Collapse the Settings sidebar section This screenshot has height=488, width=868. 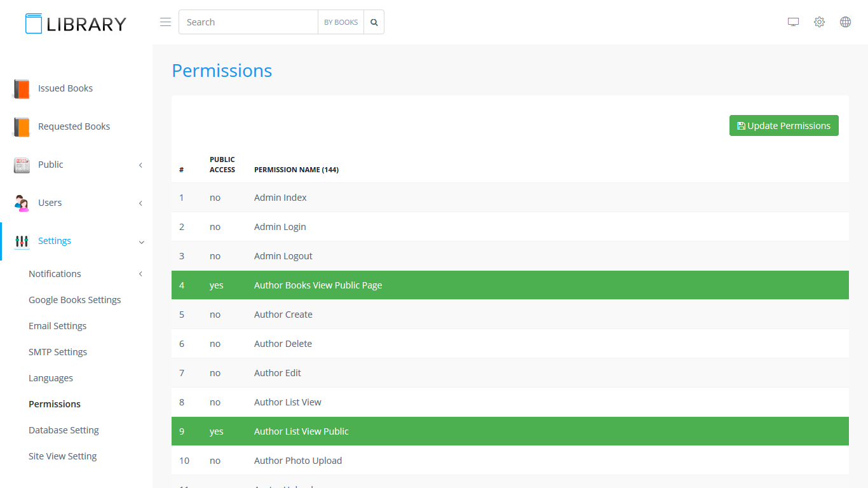141,242
